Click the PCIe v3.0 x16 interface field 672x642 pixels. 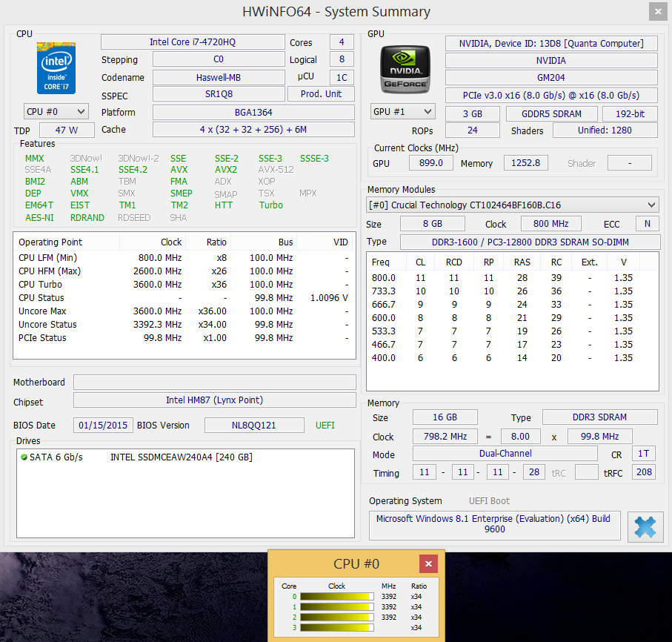(551, 95)
